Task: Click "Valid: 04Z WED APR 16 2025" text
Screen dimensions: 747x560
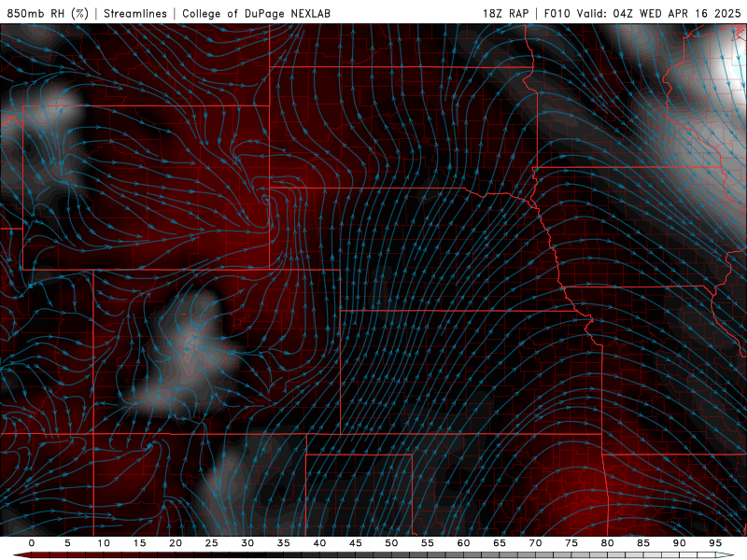Action: click(659, 13)
